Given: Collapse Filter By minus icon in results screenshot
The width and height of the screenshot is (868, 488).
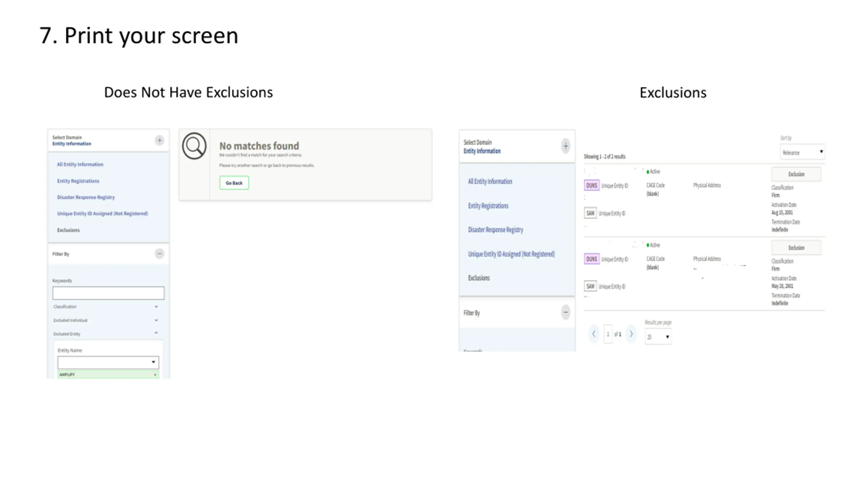Looking at the screenshot, I should (x=566, y=312).
